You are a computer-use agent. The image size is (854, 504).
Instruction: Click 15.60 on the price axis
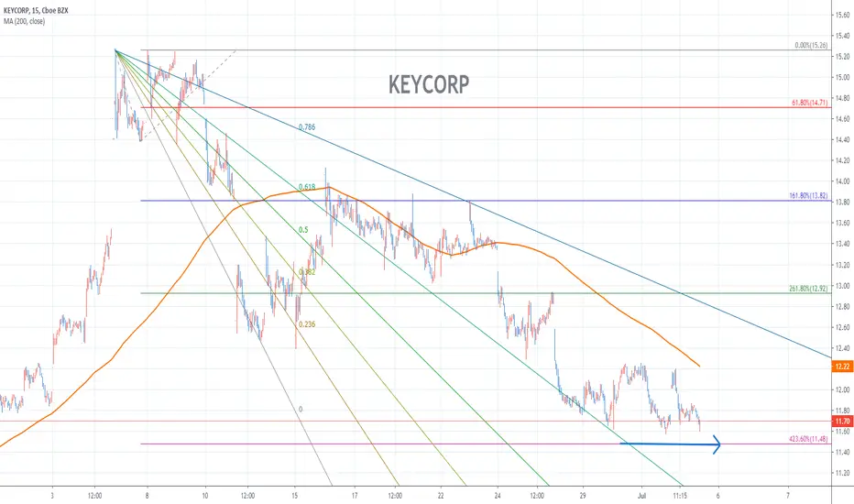pos(843,15)
